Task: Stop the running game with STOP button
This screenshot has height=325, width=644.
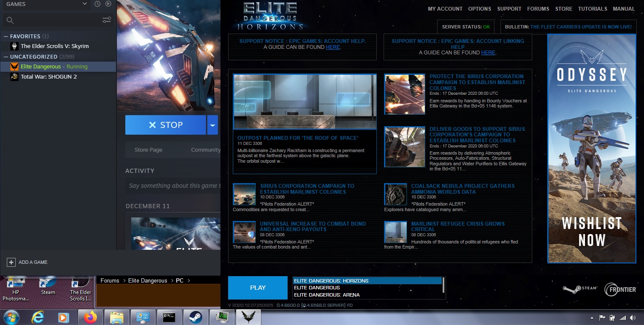Action: pos(166,125)
